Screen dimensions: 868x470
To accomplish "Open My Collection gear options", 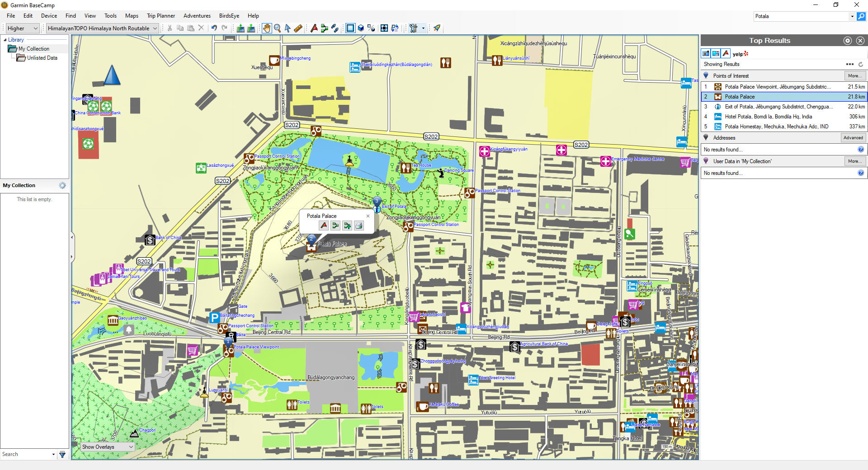I will pyautogui.click(x=62, y=185).
